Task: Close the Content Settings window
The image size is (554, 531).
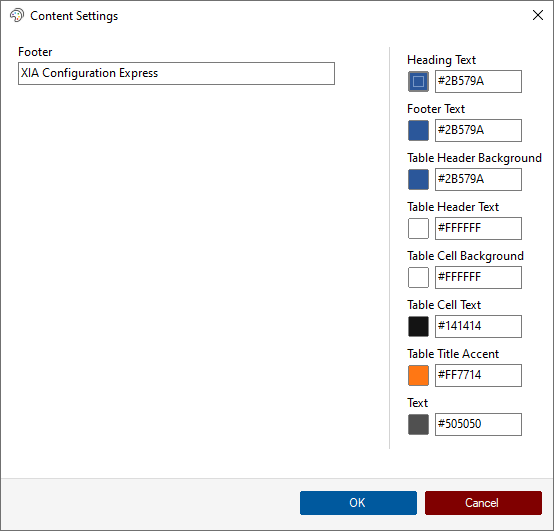Action: pyautogui.click(x=538, y=15)
